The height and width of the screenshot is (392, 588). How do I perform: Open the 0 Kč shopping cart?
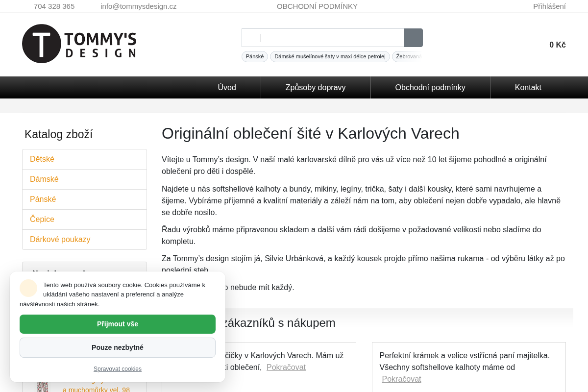coord(558,45)
